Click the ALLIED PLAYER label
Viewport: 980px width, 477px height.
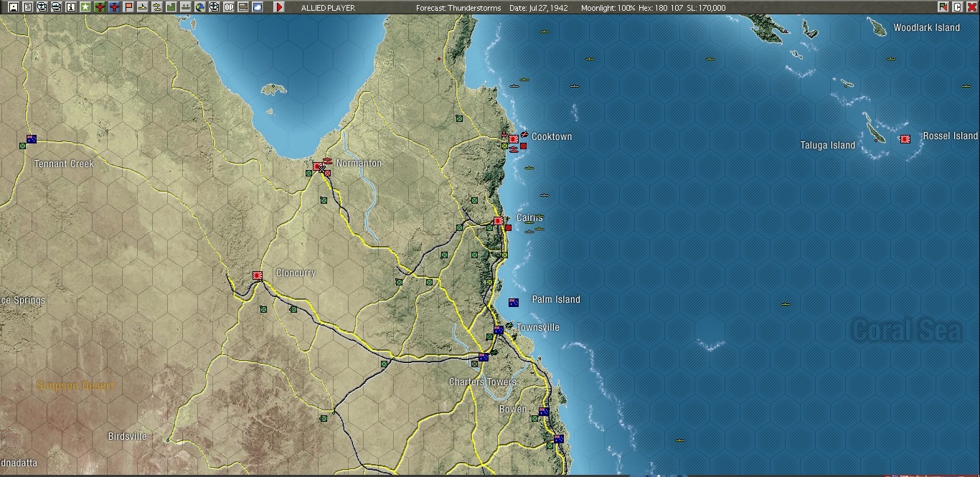pyautogui.click(x=328, y=8)
